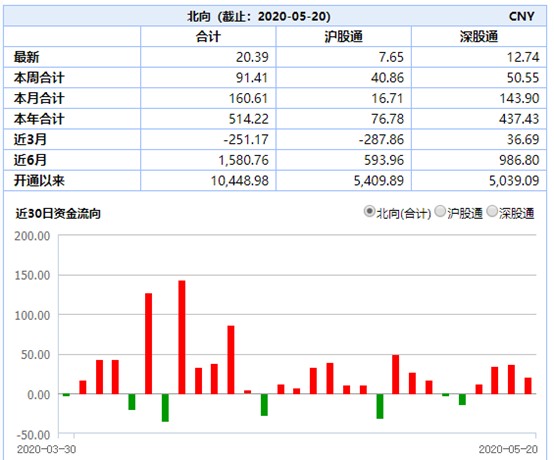Click the 2020-03-30 start date axis label
This screenshot has width=554, height=460.
pos(46,449)
